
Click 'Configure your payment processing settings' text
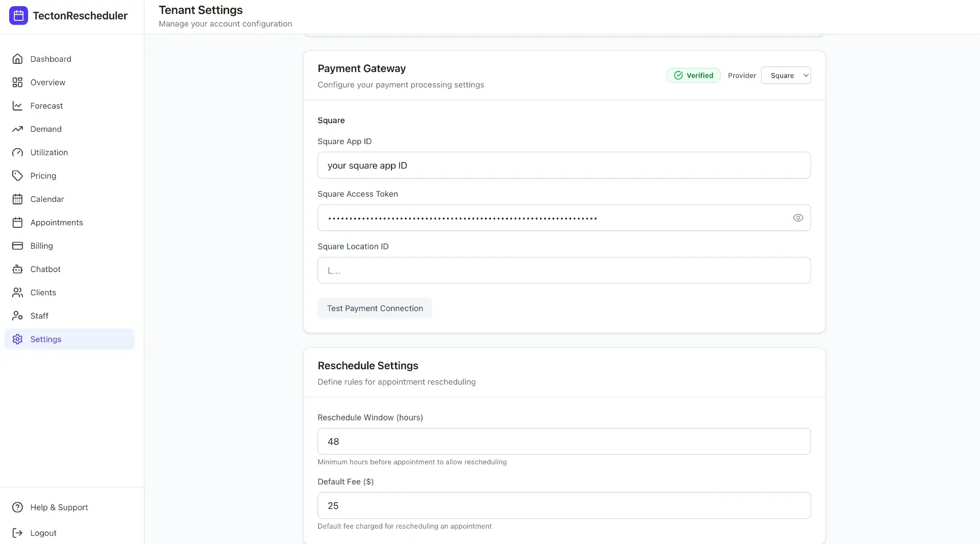(x=401, y=85)
